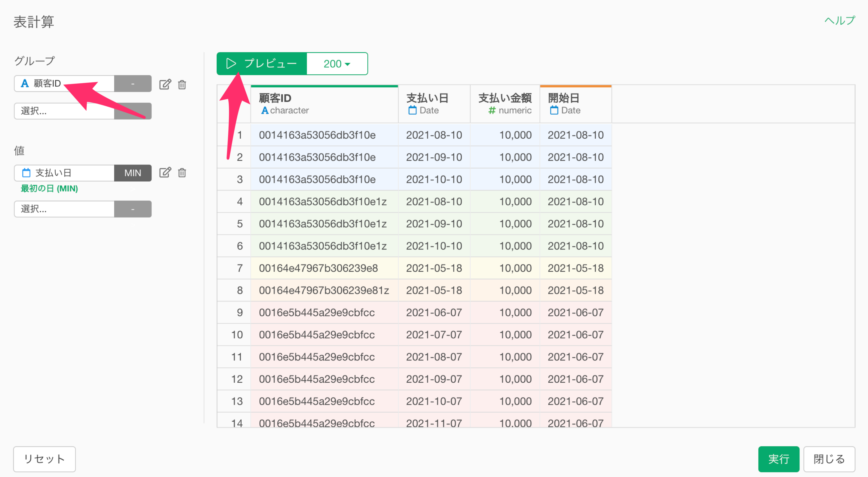
Task: Open the 200 rows preview dropdown
Action: 337,64
